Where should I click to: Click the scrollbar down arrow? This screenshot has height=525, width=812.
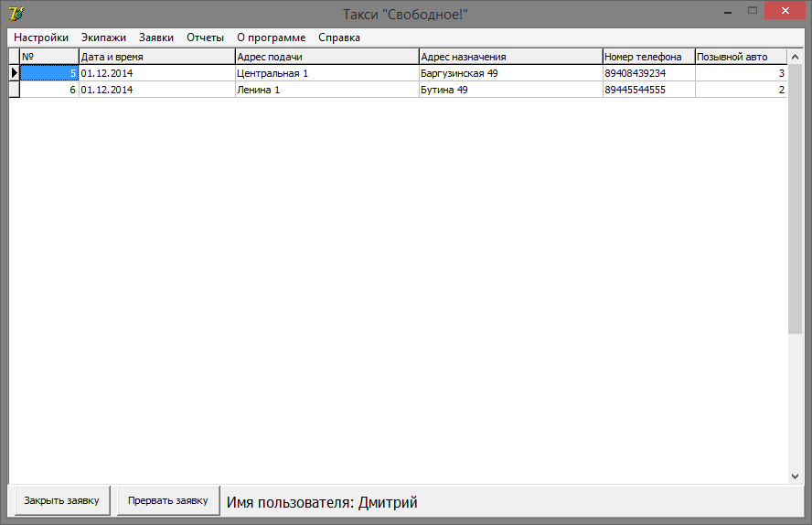[795, 477]
